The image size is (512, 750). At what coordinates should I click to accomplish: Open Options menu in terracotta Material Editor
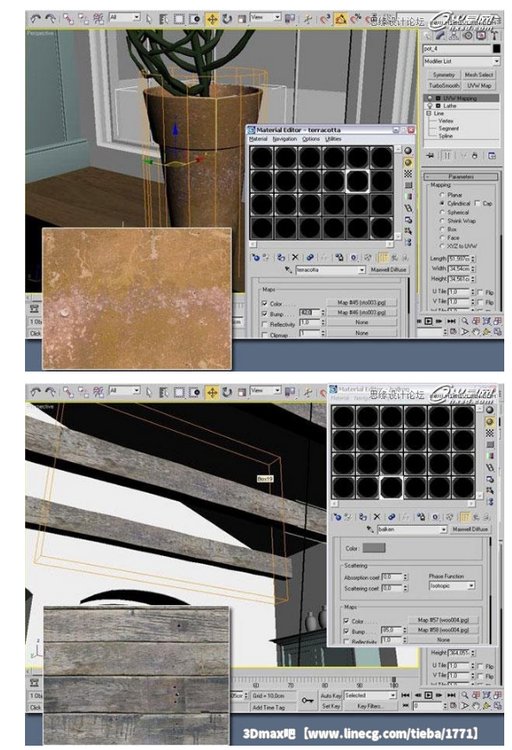point(311,139)
